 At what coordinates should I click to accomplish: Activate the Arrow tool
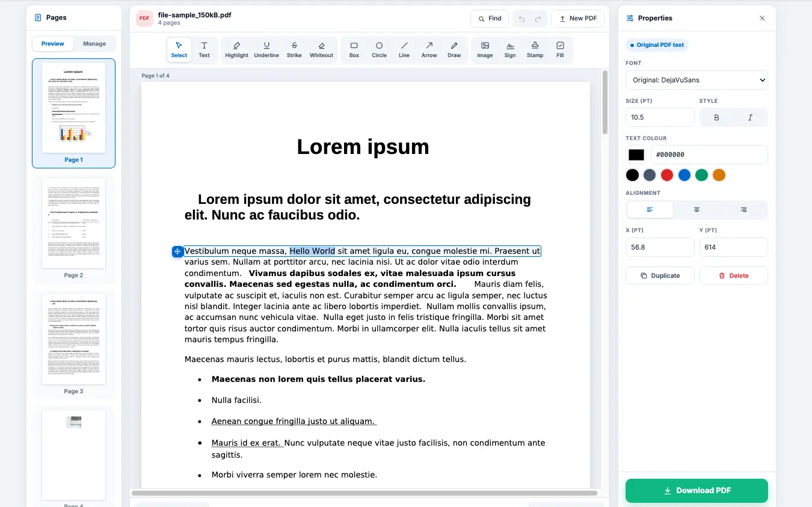(429, 50)
